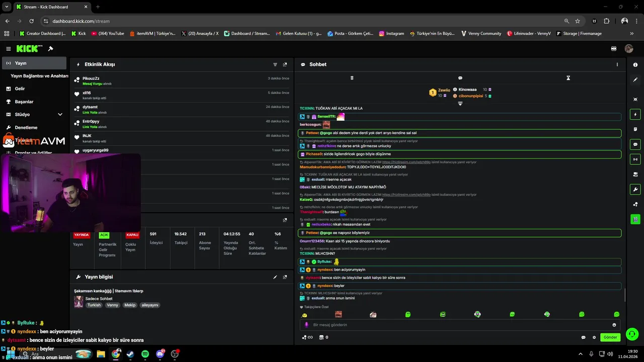Pop out the Yayın bilgisi panel
Screen dimensions: 644x362
[x=285, y=277]
